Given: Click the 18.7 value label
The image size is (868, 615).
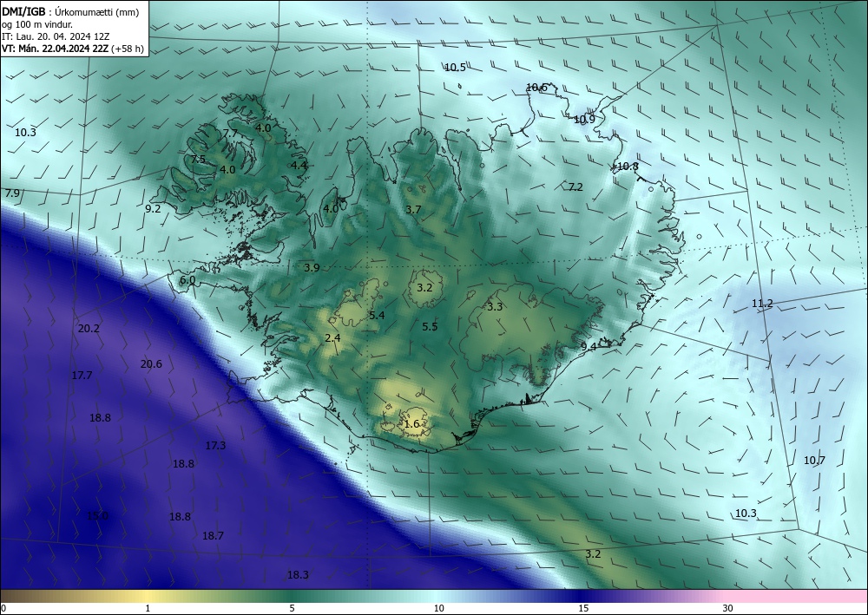Looking at the screenshot, I should click(214, 536).
